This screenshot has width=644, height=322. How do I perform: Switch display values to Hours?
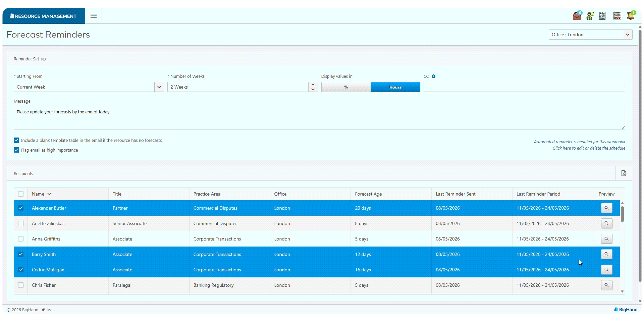pos(395,87)
